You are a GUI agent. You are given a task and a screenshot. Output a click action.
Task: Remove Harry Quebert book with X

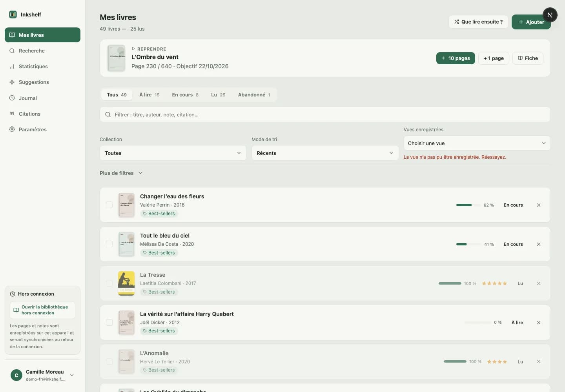pos(539,323)
